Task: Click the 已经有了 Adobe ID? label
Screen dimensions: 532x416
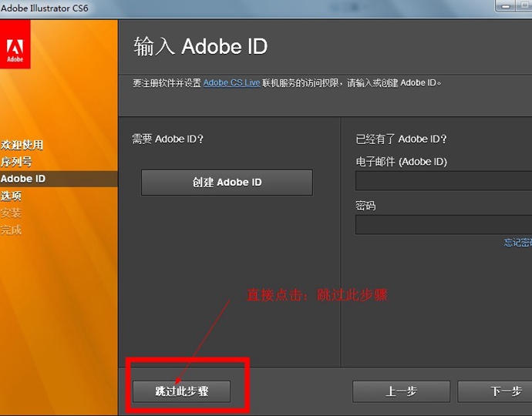Action: [x=401, y=139]
